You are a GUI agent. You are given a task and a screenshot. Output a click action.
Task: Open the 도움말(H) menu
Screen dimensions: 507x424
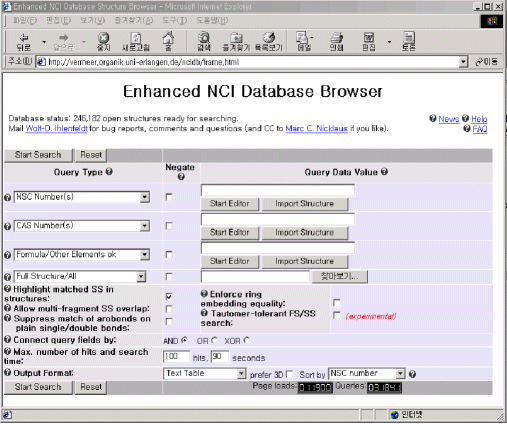212,20
